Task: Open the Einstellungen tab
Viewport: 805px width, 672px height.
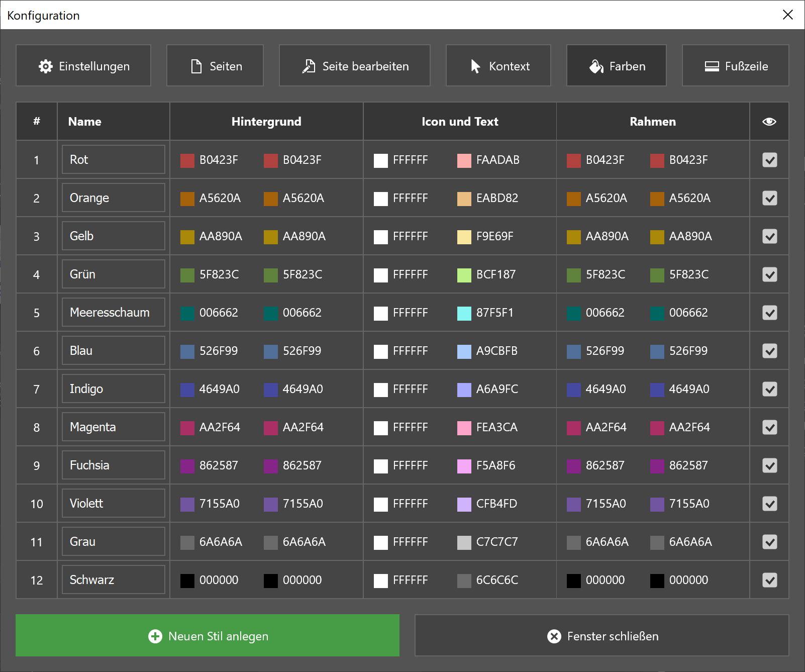Action: click(83, 66)
